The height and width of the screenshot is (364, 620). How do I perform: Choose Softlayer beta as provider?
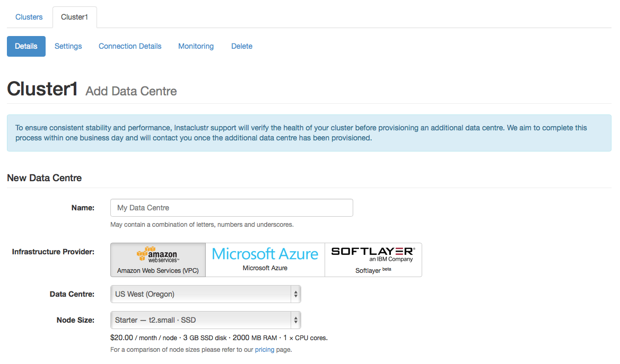click(x=373, y=260)
